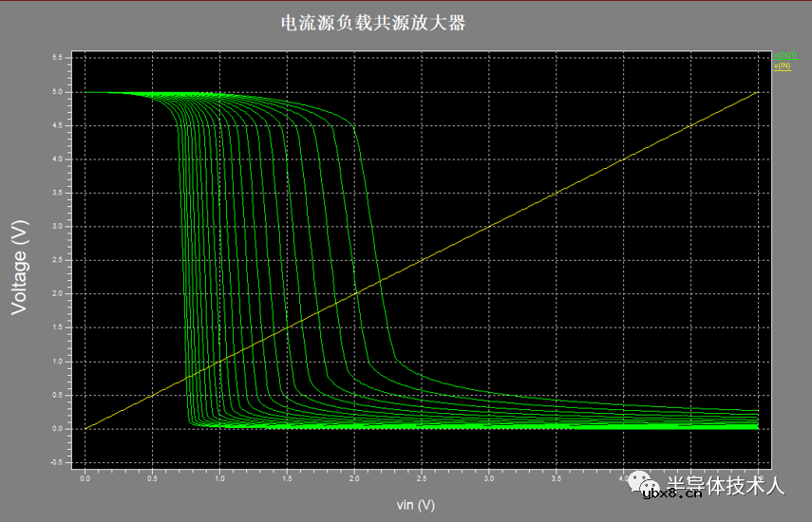Image resolution: width=812 pixels, height=522 pixels.
Task: Click the 1.0 tick on the vin axis
Action: (219, 479)
